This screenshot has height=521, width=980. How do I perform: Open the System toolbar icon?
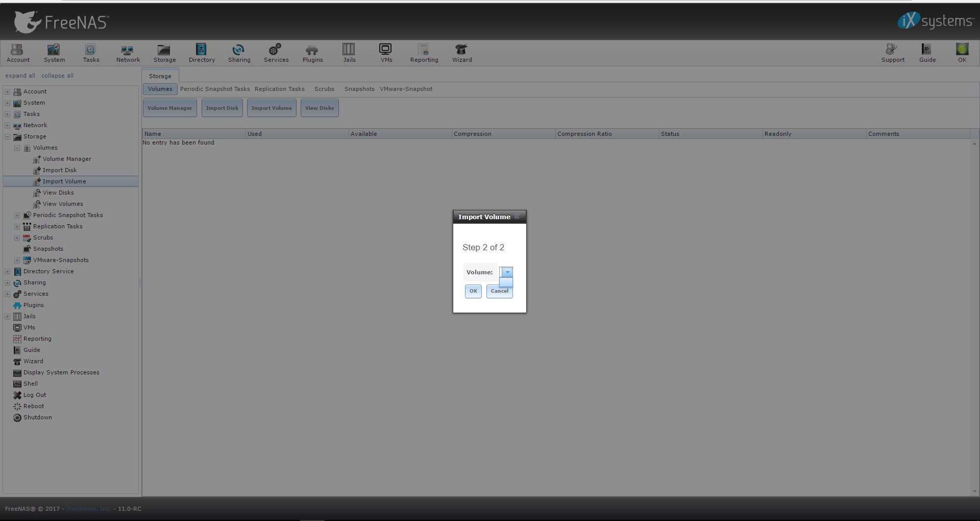[54, 53]
